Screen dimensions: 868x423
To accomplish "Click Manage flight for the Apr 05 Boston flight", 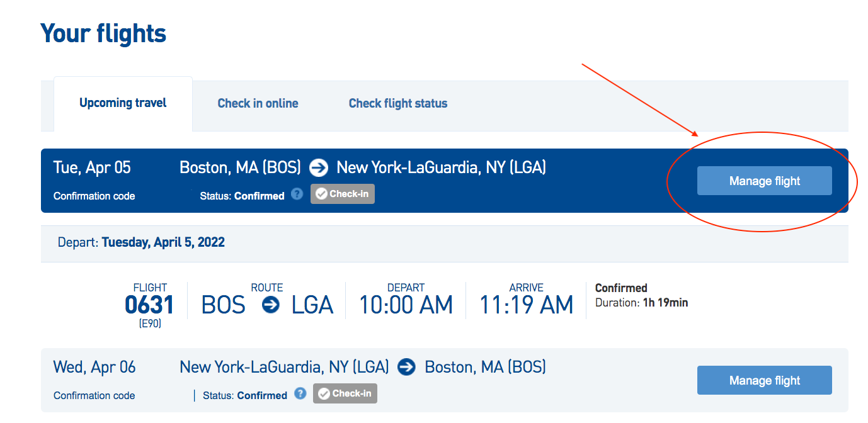I will coord(764,181).
